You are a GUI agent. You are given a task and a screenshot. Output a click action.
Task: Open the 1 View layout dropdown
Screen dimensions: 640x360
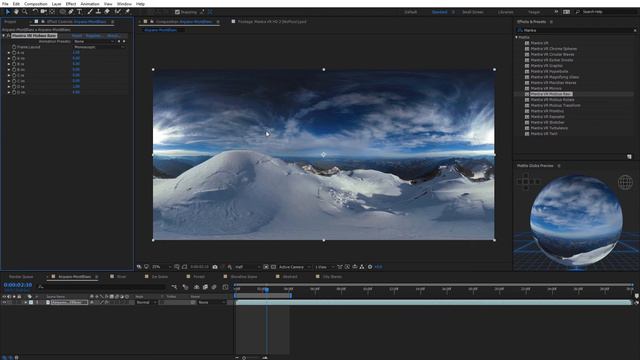324,267
